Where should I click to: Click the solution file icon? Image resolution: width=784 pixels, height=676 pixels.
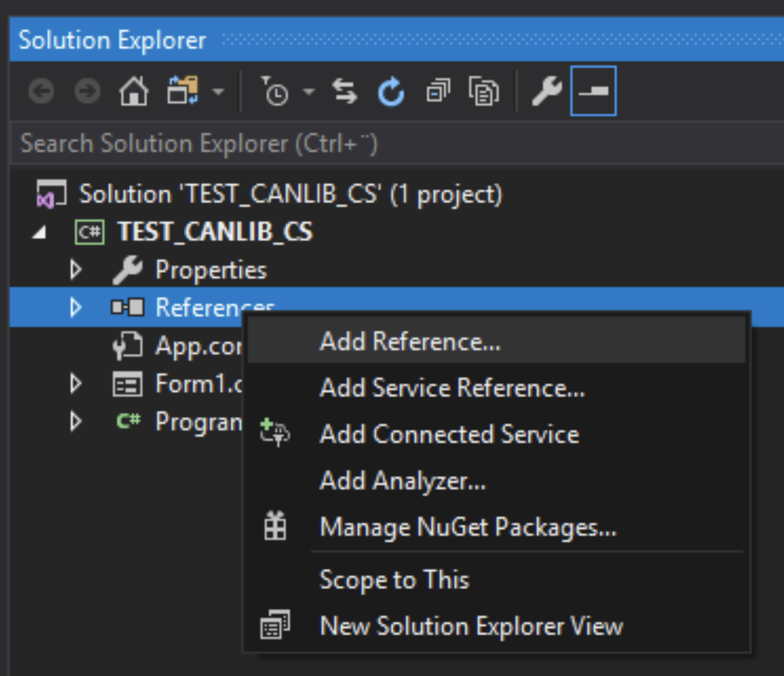[52, 194]
